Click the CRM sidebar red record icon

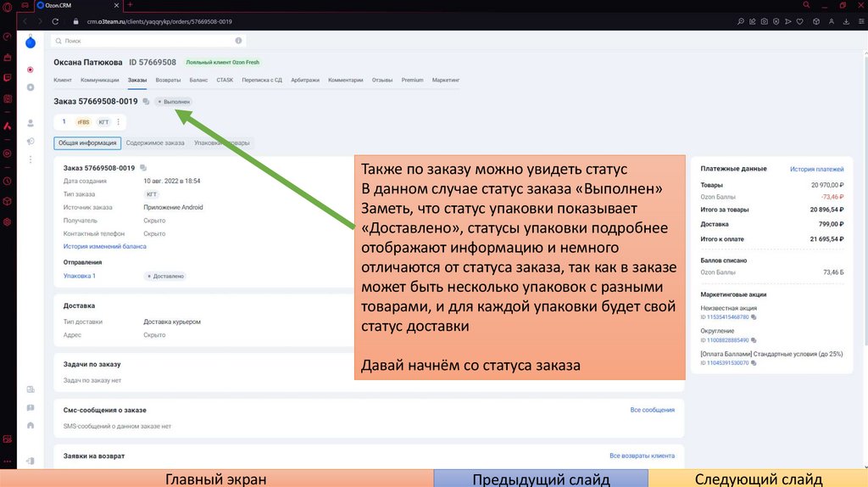(x=31, y=70)
